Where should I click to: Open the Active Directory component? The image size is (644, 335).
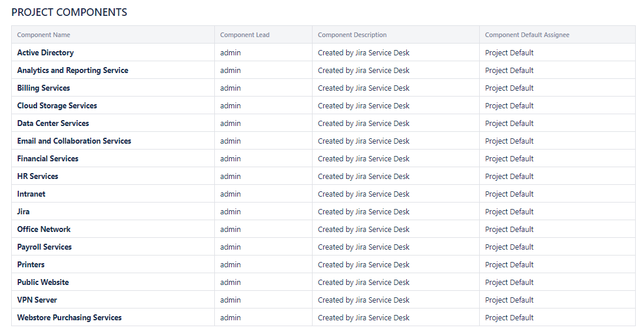pyautogui.click(x=45, y=52)
